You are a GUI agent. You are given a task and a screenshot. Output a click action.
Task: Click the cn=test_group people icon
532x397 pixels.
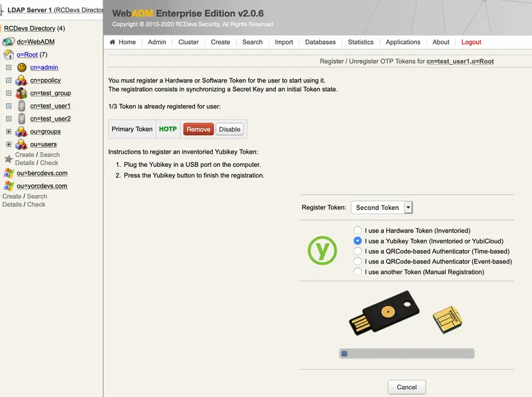21,93
